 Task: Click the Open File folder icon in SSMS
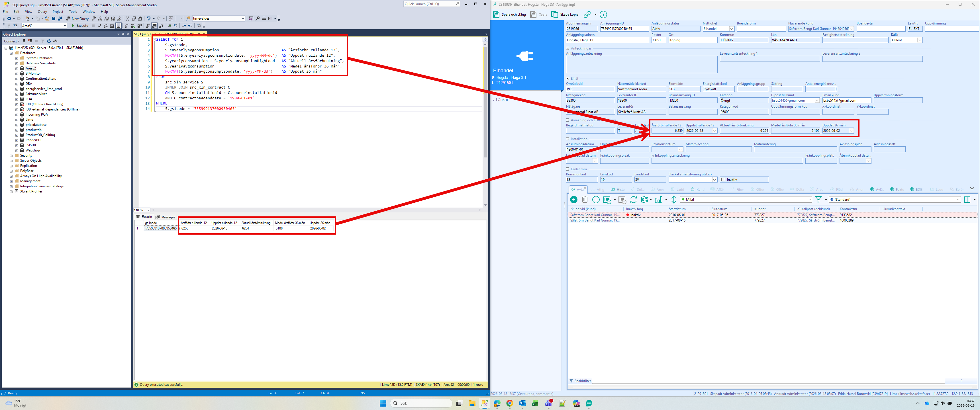[47, 19]
